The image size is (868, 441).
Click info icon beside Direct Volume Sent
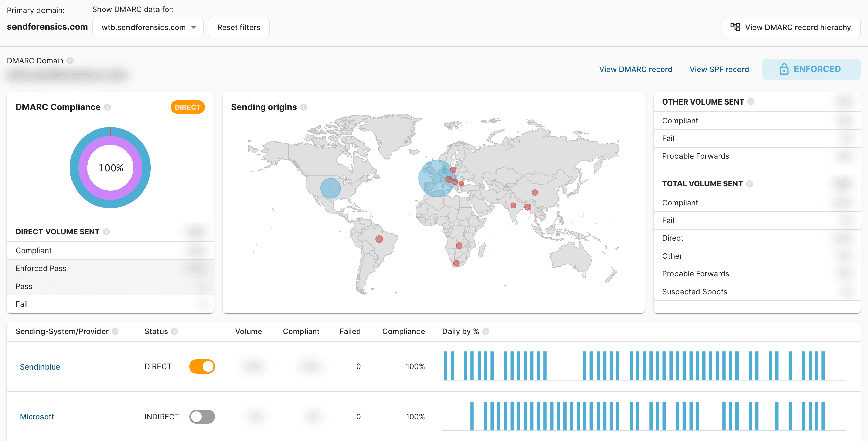pyautogui.click(x=106, y=232)
